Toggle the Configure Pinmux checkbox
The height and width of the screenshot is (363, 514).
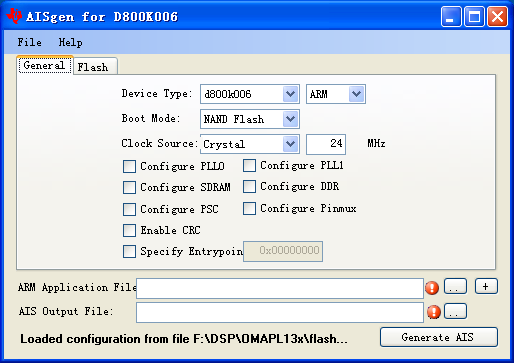tap(249, 208)
